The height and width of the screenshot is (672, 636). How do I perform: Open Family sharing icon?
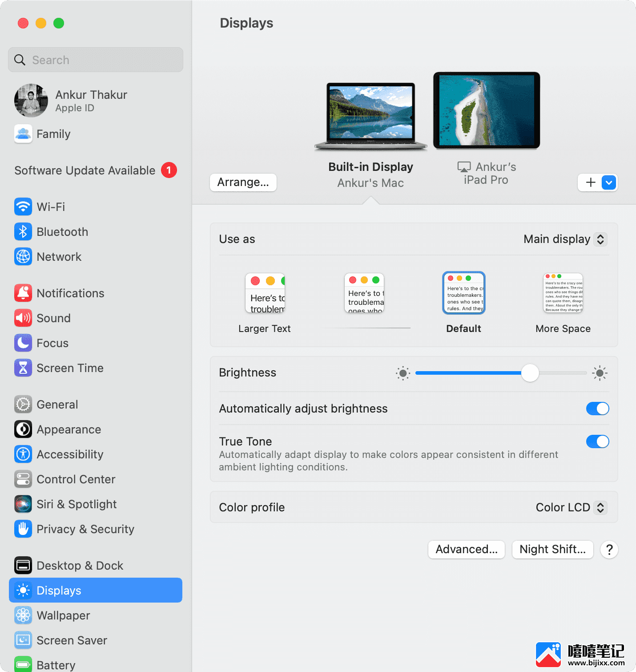[x=23, y=134]
